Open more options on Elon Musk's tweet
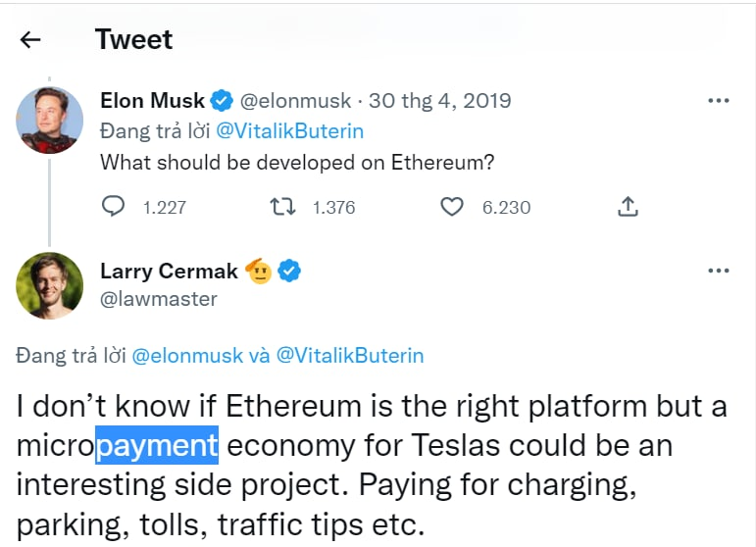 coord(719,100)
